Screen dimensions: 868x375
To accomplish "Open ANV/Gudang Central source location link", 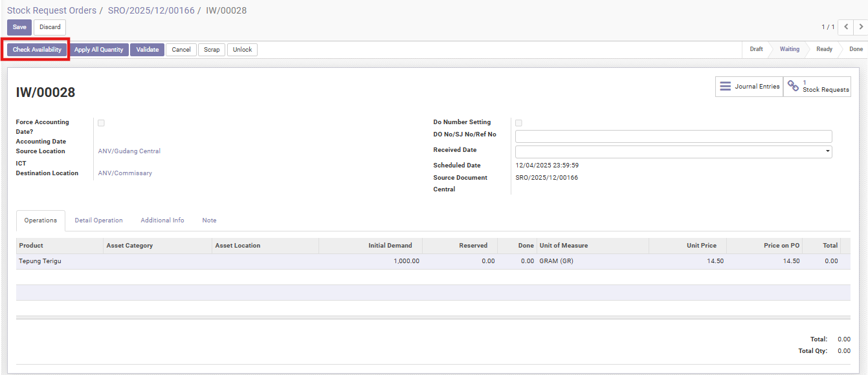I will coord(129,151).
